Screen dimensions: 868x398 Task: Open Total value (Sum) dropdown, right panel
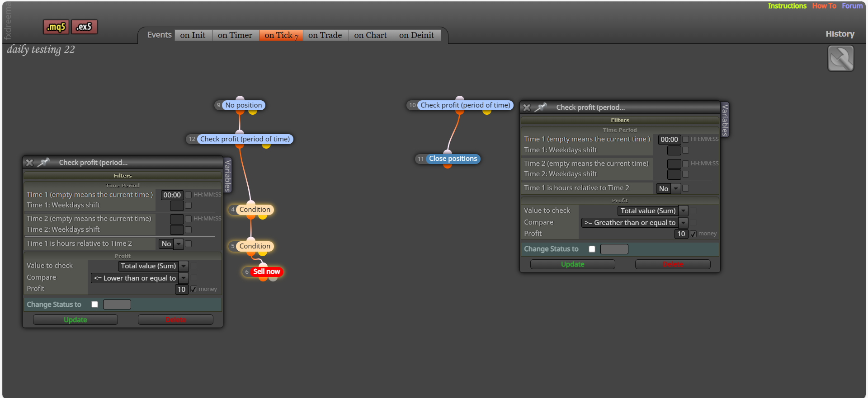[653, 211]
